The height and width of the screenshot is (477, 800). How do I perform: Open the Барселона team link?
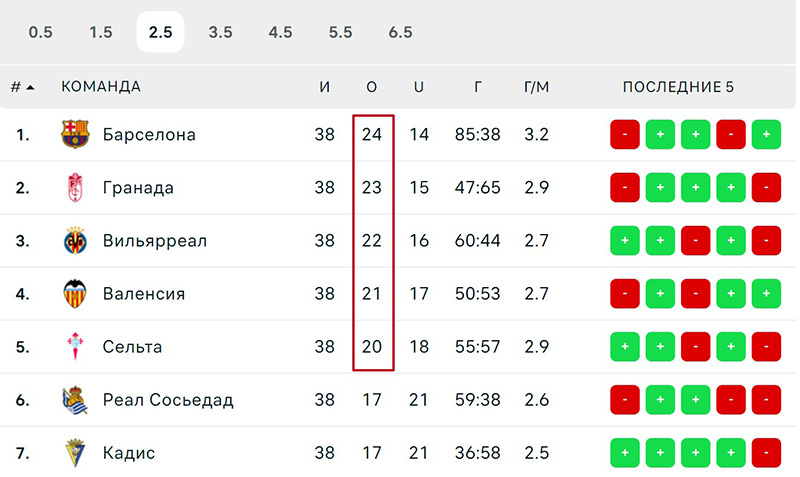click(x=149, y=135)
